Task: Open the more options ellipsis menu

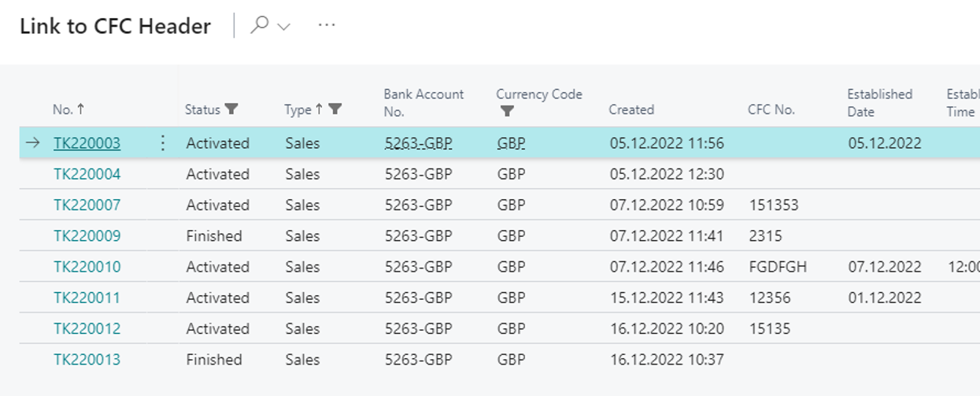Action: [327, 25]
